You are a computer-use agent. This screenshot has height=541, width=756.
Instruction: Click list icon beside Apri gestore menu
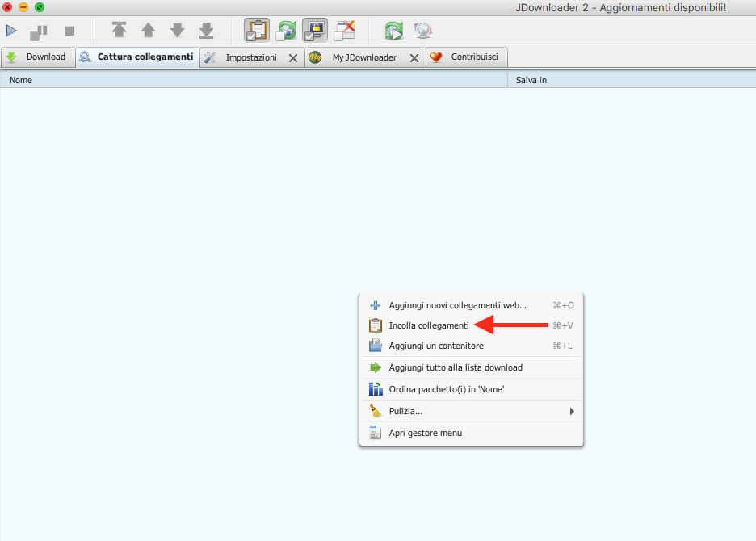[x=375, y=433]
